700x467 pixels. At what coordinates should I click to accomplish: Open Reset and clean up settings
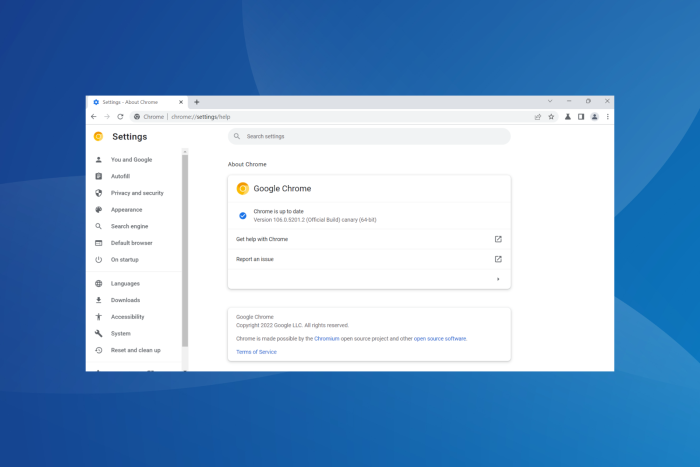click(134, 350)
